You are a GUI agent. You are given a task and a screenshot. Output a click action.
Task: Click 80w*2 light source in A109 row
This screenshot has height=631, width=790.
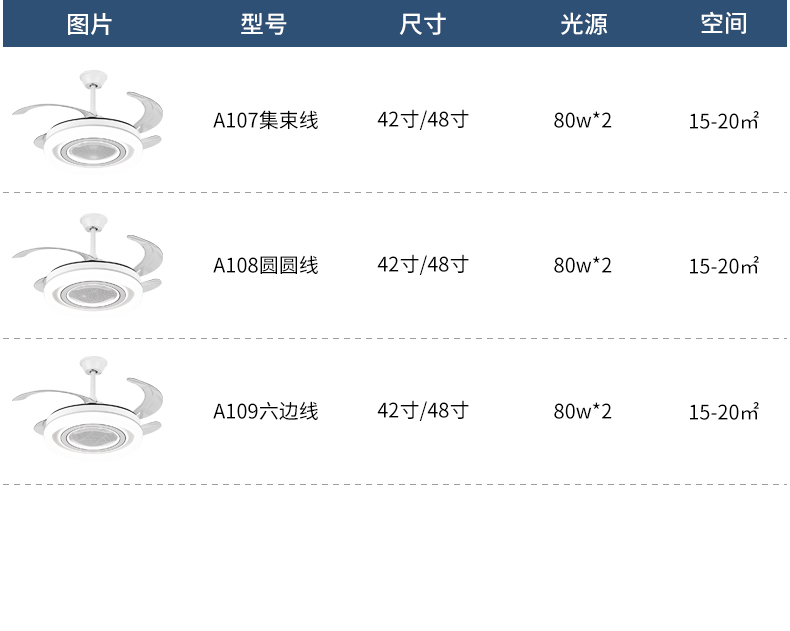[x=582, y=411]
